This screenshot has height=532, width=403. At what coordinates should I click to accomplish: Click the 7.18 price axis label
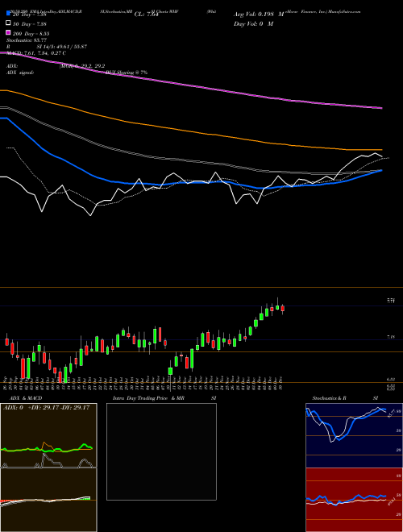[x=391, y=337]
